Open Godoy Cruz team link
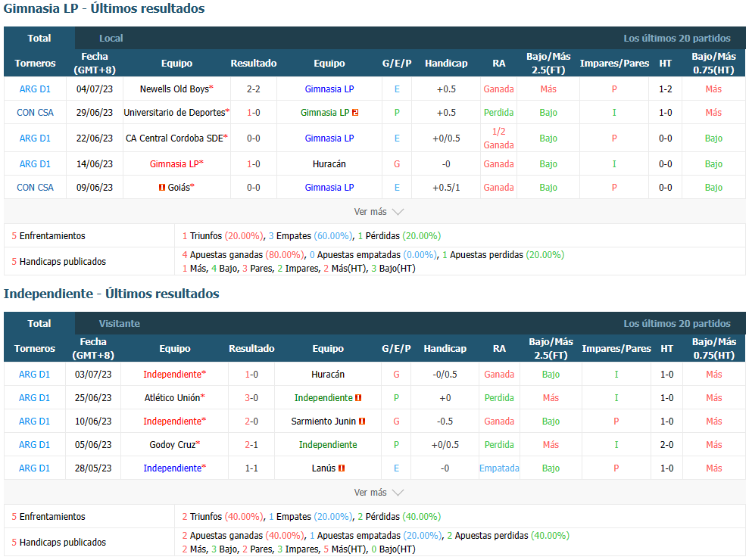749x560 pixels. [x=173, y=445]
